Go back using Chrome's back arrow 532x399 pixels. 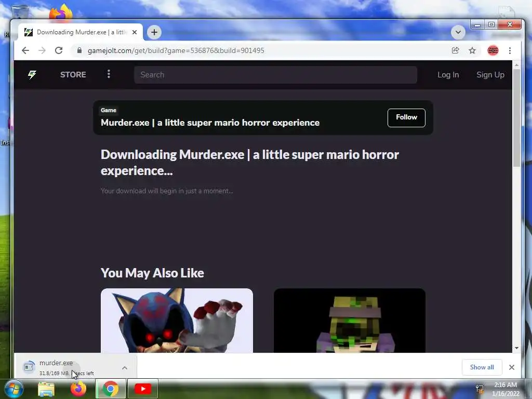pos(25,50)
